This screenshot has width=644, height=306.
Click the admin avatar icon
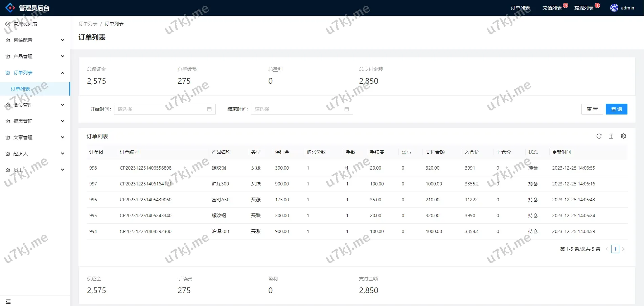click(614, 8)
